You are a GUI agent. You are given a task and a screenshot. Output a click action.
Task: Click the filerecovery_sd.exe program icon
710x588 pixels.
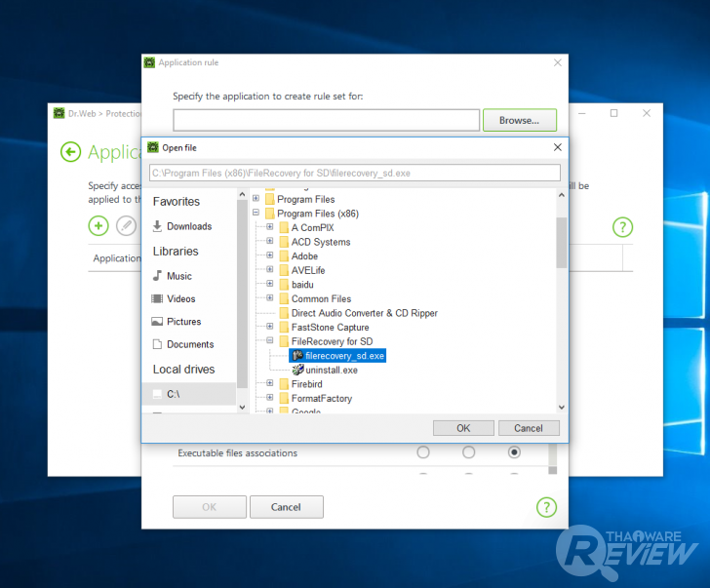point(297,356)
